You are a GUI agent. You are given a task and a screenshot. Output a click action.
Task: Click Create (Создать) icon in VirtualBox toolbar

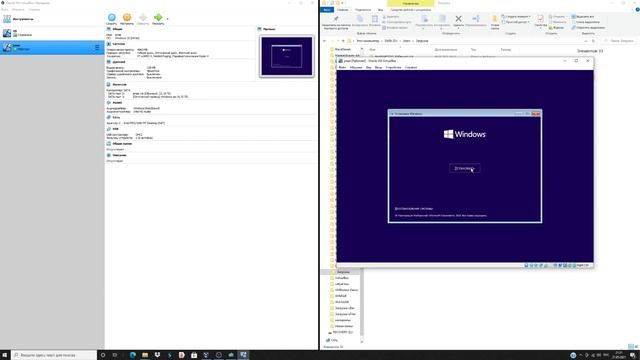(111, 18)
